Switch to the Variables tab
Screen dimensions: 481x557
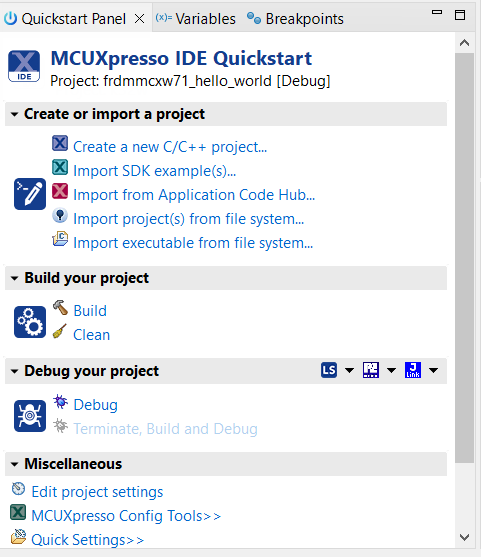(x=196, y=18)
